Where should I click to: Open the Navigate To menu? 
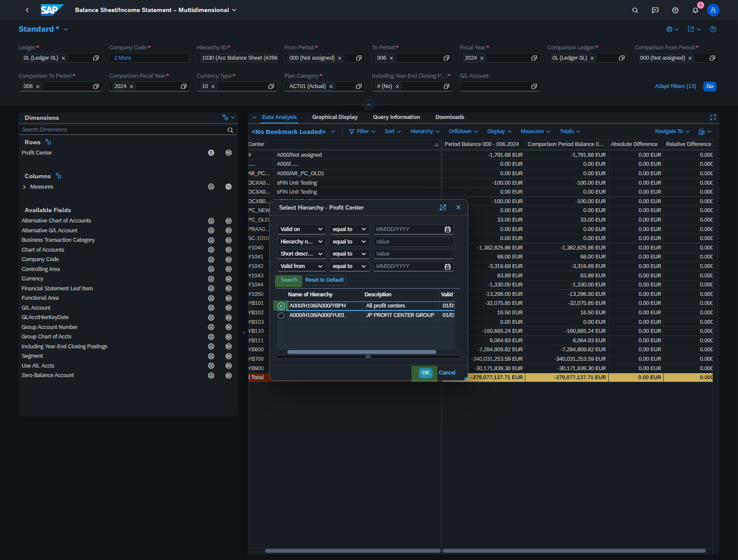point(672,131)
